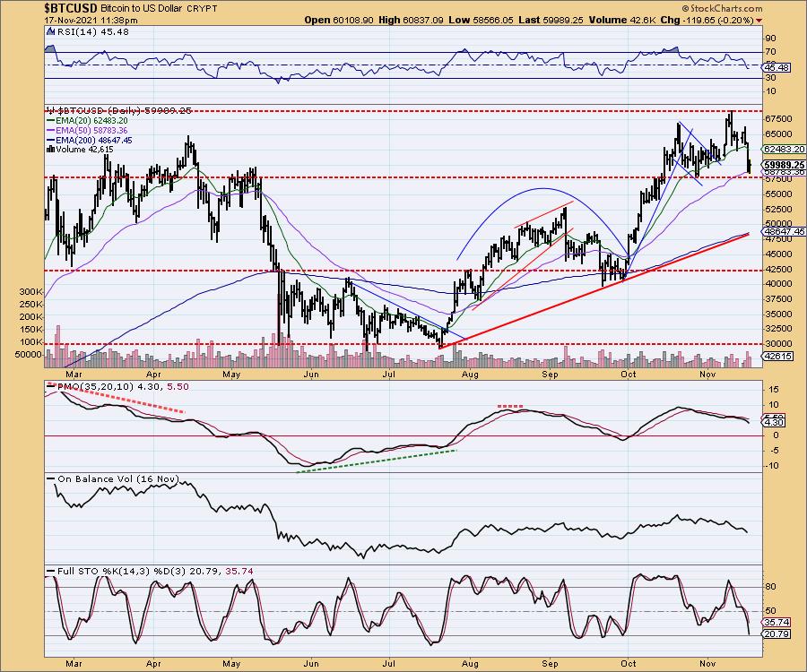
Task: Click the 42500 price axis label
Action: click(x=778, y=269)
